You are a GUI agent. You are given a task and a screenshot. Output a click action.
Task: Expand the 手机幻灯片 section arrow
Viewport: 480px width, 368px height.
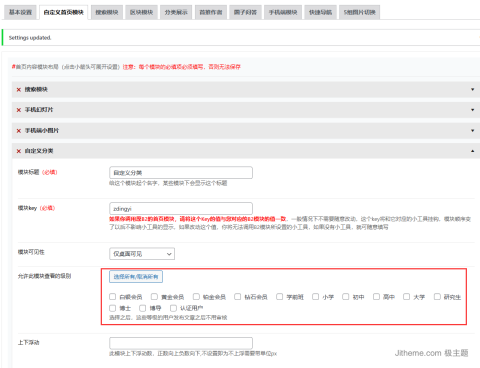pyautogui.click(x=472, y=110)
